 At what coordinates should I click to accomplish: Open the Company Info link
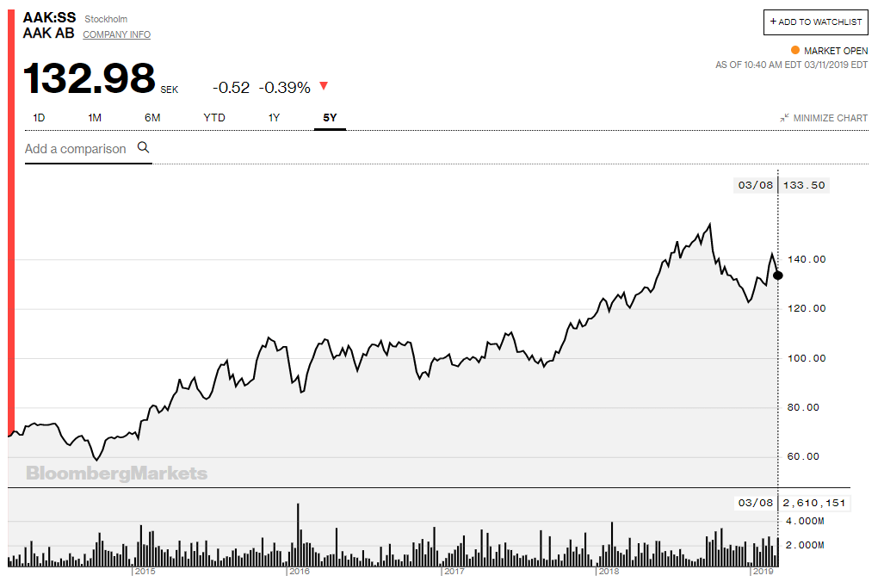(x=116, y=34)
